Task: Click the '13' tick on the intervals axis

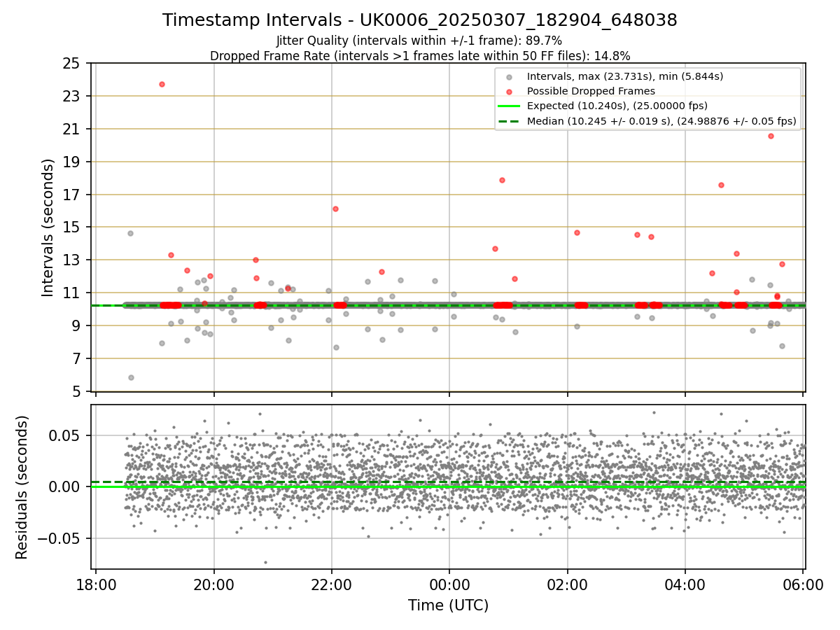Action: tap(72, 260)
